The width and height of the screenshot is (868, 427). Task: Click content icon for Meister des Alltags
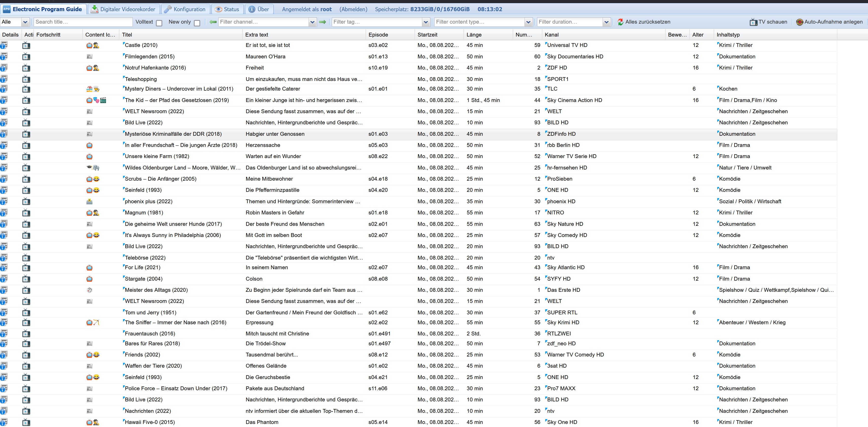(x=89, y=290)
